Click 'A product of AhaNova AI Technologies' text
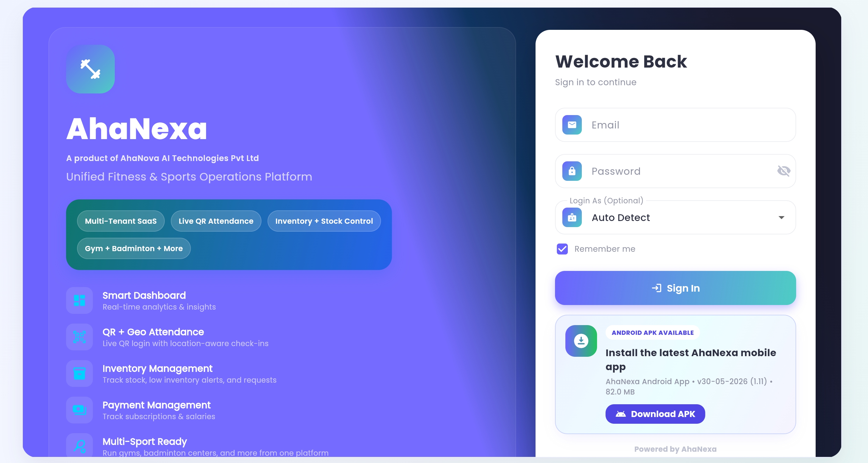Viewport: 868px width, 463px height. [x=162, y=158]
